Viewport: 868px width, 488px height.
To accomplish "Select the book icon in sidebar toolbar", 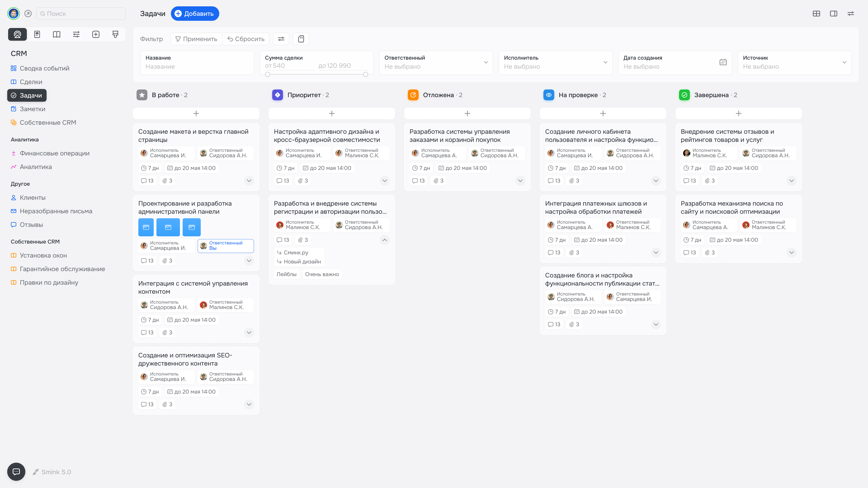I will click(x=57, y=34).
